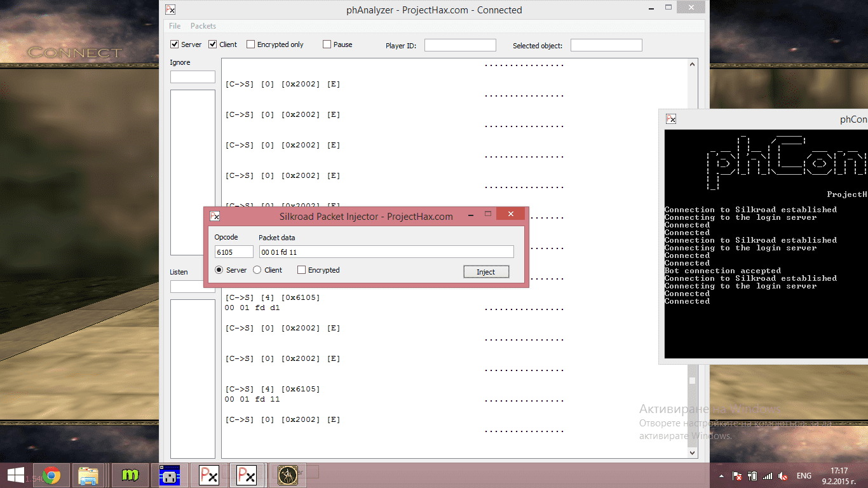Image resolution: width=868 pixels, height=488 pixels.
Task: Click the packet log scrollbar thumb
Action: 693,381
